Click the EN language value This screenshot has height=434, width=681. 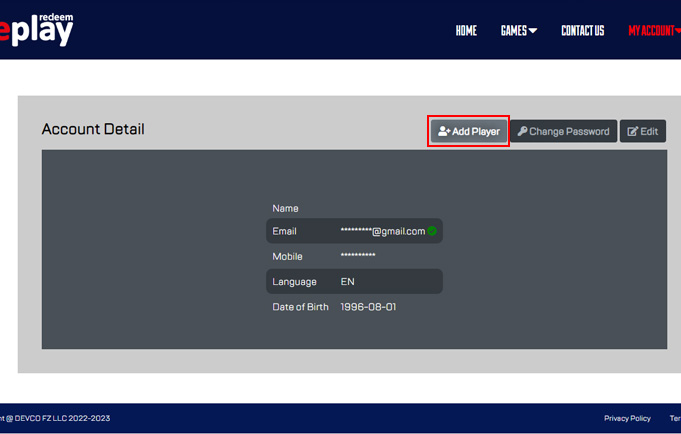(x=348, y=282)
